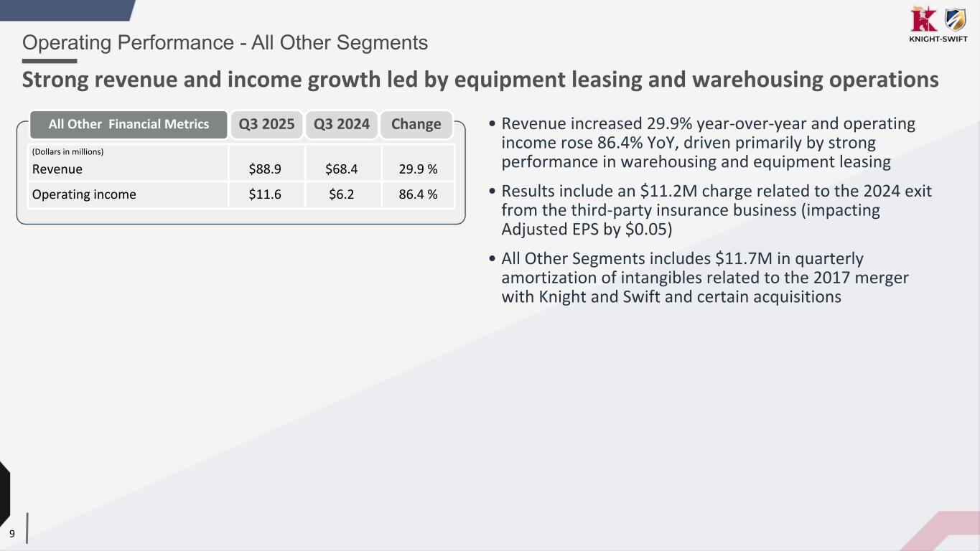
Task: Click the Operating income row label
Action: click(x=84, y=194)
